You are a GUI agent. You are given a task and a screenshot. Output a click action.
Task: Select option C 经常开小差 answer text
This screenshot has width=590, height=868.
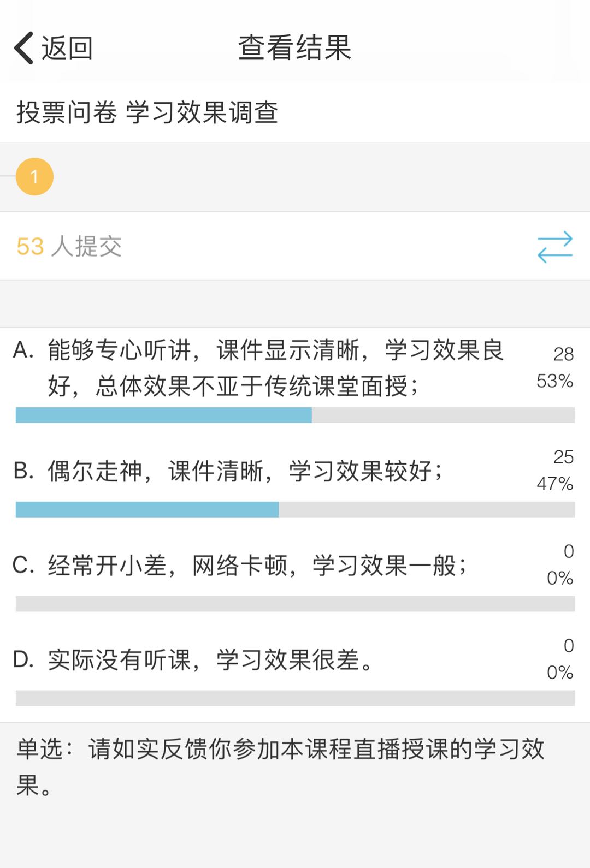257,566
